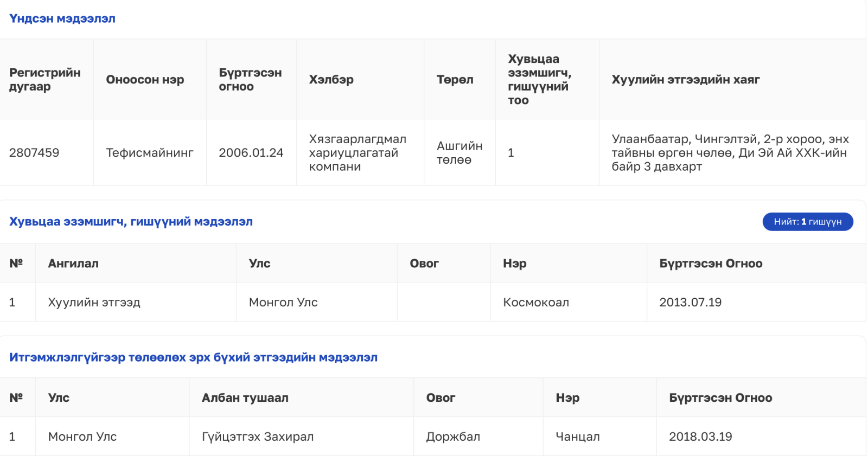Click the 'Оноосон нэр' column header
The height and width of the screenshot is (456, 868).
[x=145, y=80]
